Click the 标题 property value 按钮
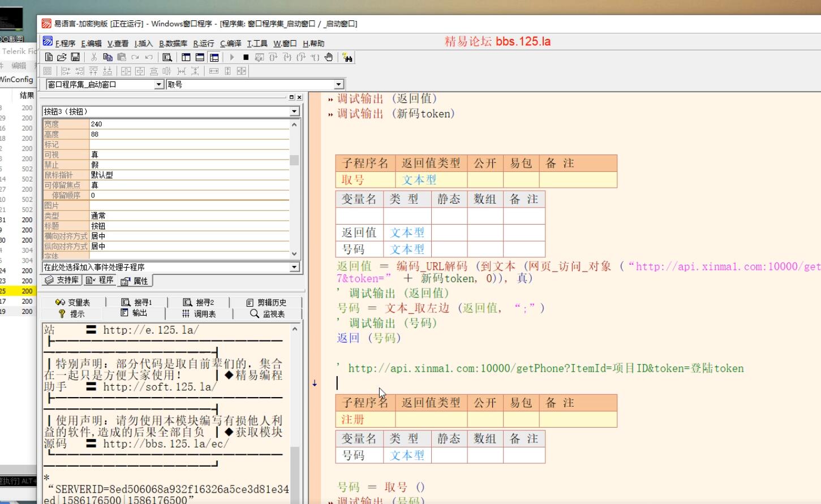This screenshot has height=504, width=821. click(189, 226)
